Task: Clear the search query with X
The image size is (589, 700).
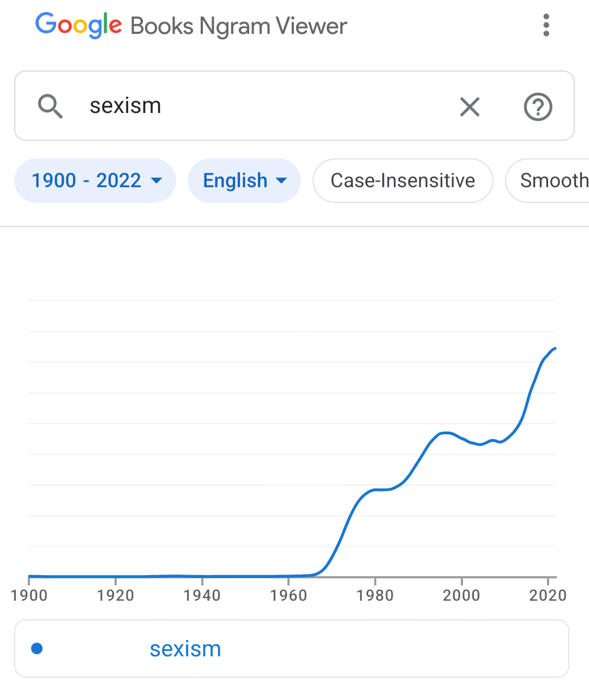Action: click(470, 106)
